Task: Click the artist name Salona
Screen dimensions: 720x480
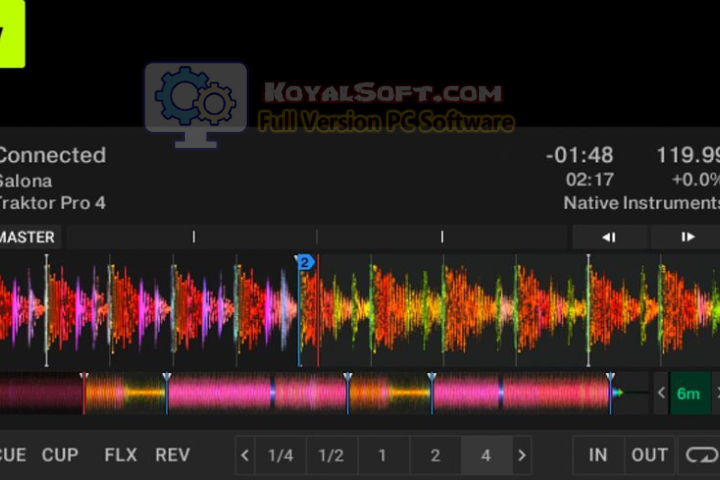Action: [x=26, y=181]
